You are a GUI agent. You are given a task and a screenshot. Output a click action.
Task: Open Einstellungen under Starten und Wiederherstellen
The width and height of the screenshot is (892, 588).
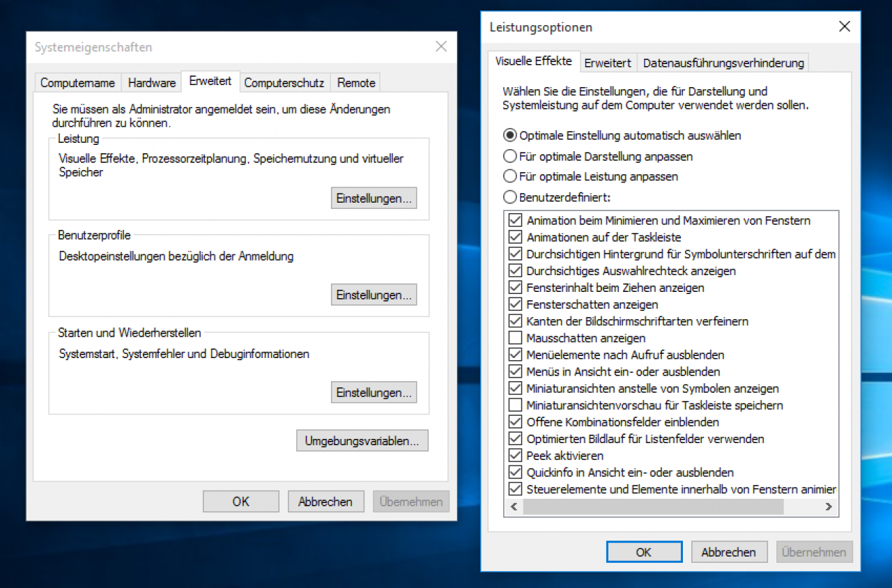(374, 392)
